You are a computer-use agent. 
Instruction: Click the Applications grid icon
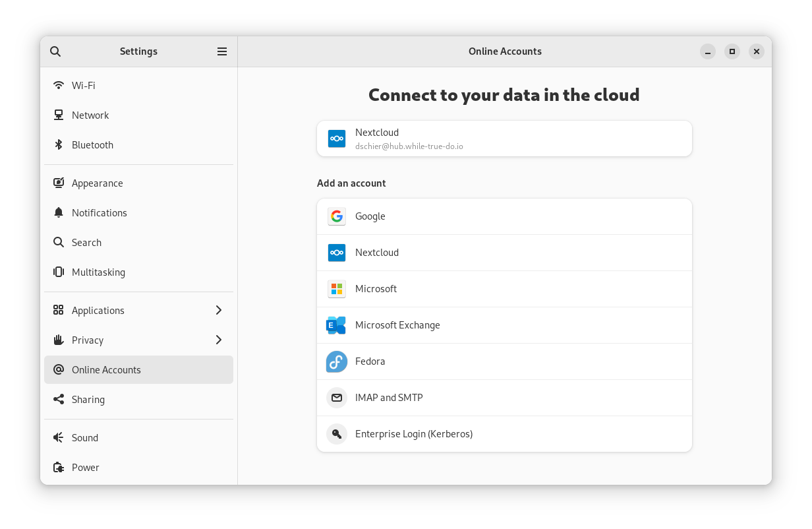coord(59,310)
